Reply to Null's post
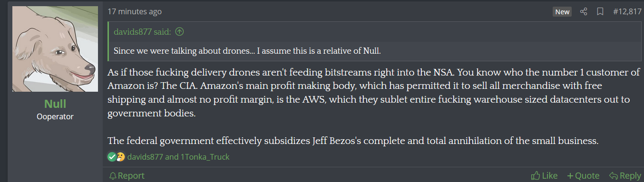This screenshot has height=182, width=644. coord(625,175)
